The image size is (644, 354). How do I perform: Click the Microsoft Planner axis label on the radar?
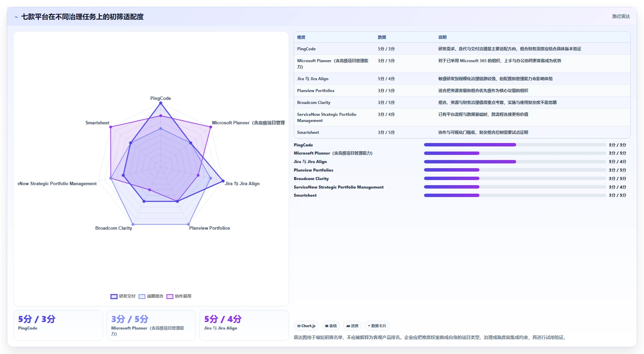pos(248,123)
